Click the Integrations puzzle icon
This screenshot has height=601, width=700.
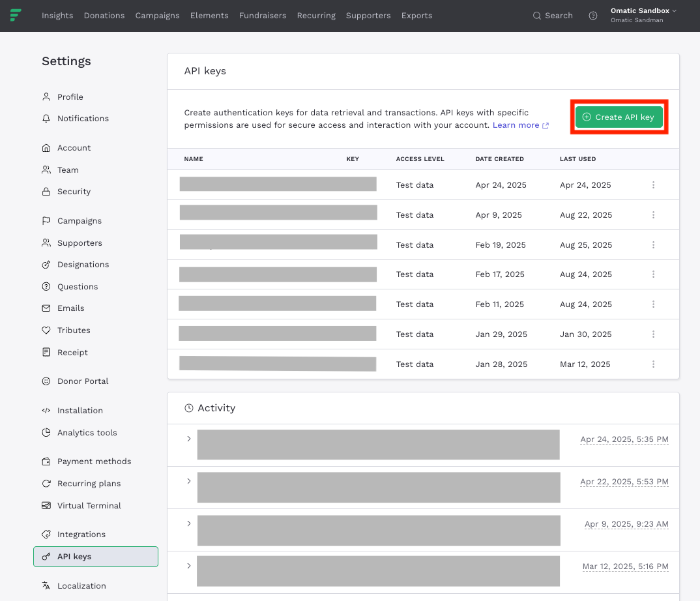click(46, 535)
